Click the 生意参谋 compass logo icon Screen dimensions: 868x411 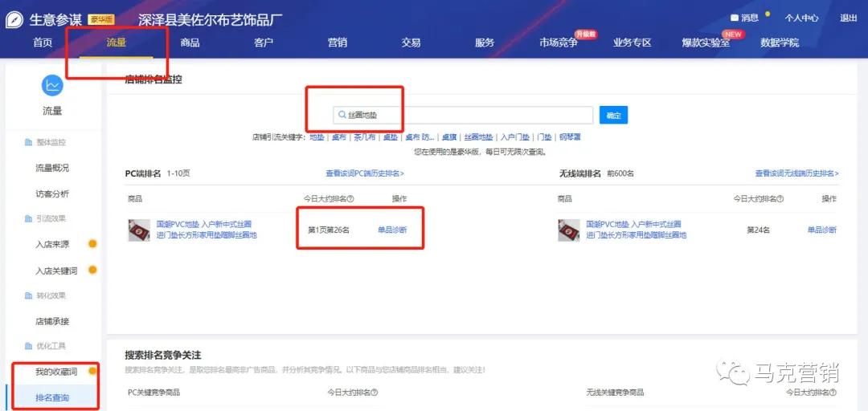point(14,19)
